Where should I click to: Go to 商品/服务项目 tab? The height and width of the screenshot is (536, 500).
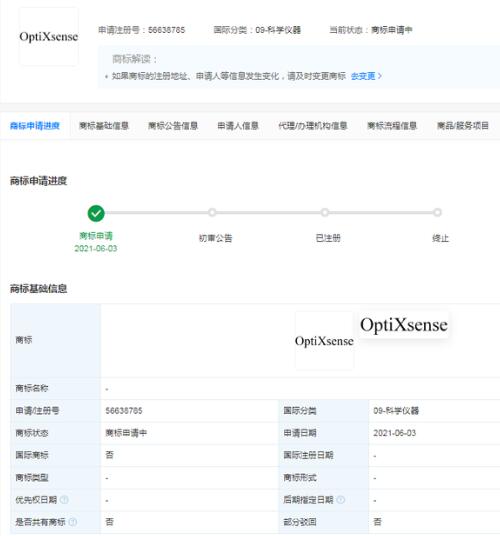(x=463, y=126)
